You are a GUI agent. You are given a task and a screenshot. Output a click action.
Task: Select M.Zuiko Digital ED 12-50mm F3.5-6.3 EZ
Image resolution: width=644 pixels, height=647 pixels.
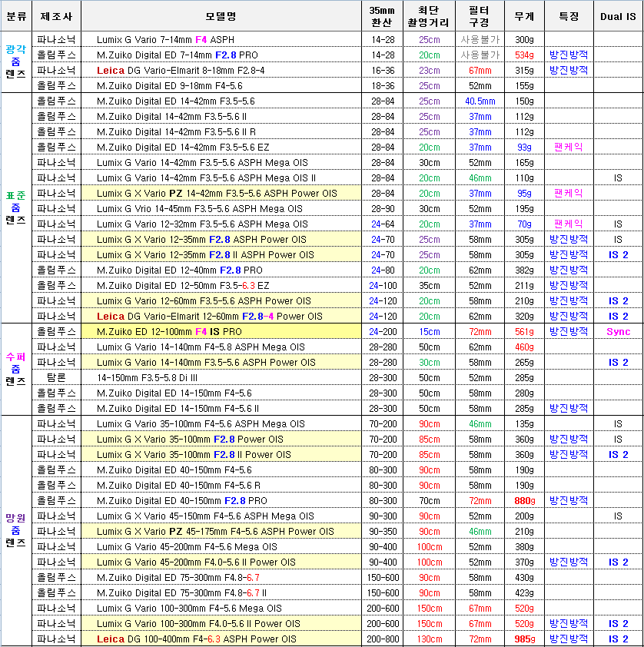[183, 286]
